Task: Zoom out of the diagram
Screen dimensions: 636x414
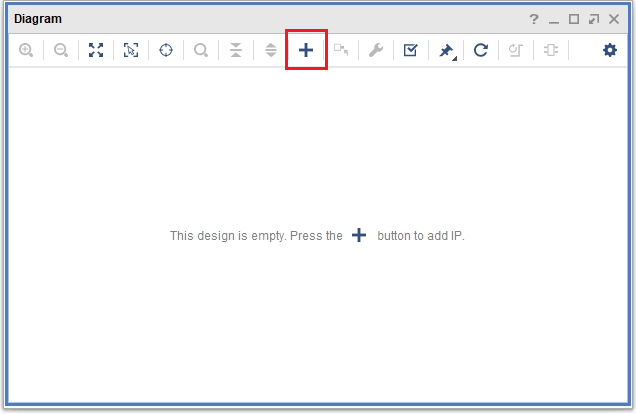Action: [x=61, y=50]
